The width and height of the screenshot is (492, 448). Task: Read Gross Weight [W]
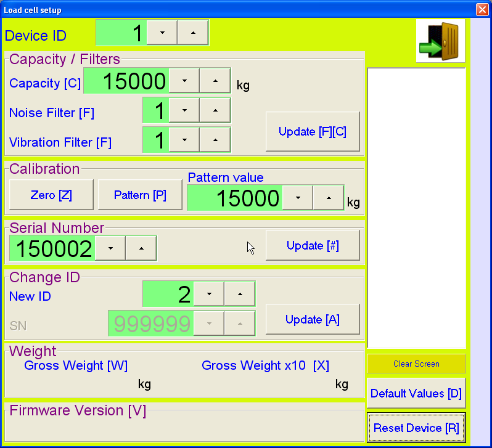[76, 365]
